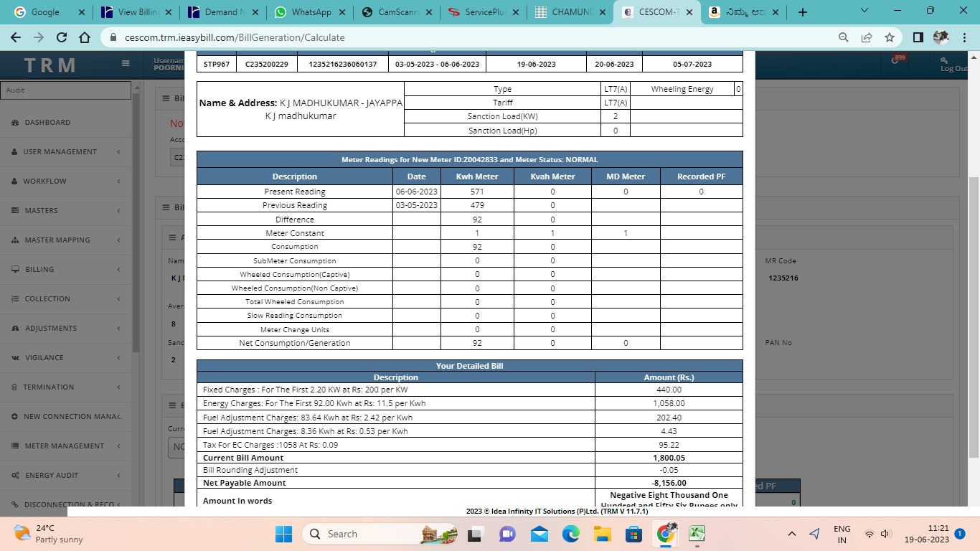Switch to the Google tab
This screenshot has width=980, height=551.
coord(49,12)
